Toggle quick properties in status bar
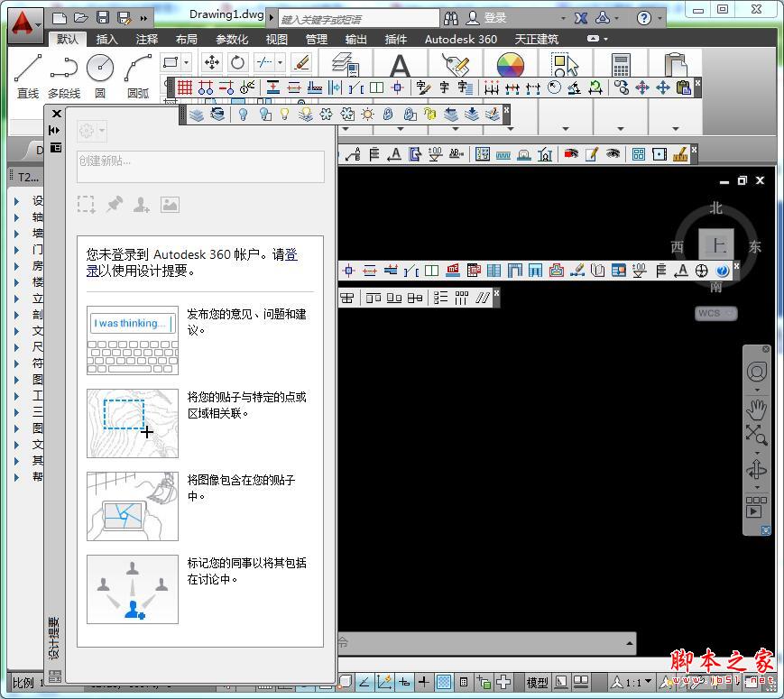Screen dimensions: 784x699 click(x=464, y=682)
